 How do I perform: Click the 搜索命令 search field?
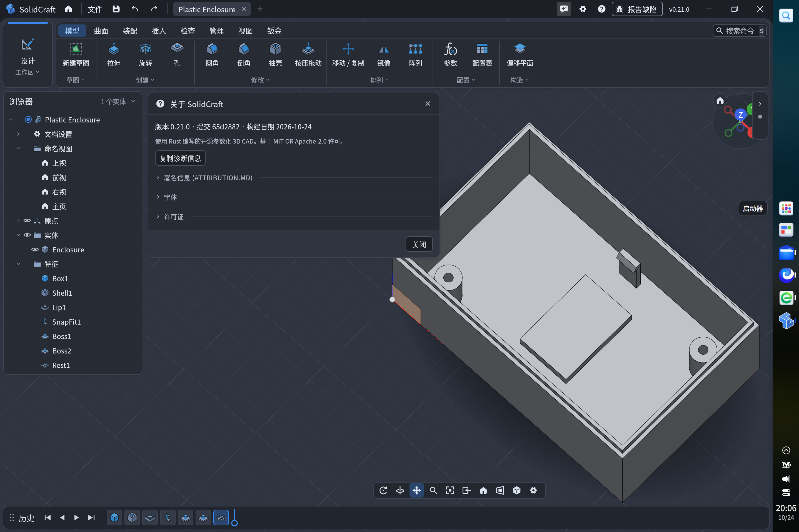click(739, 31)
